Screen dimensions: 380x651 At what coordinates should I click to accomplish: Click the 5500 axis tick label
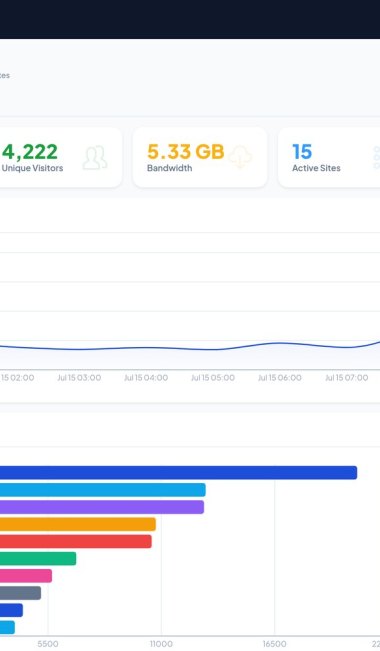tap(48, 644)
